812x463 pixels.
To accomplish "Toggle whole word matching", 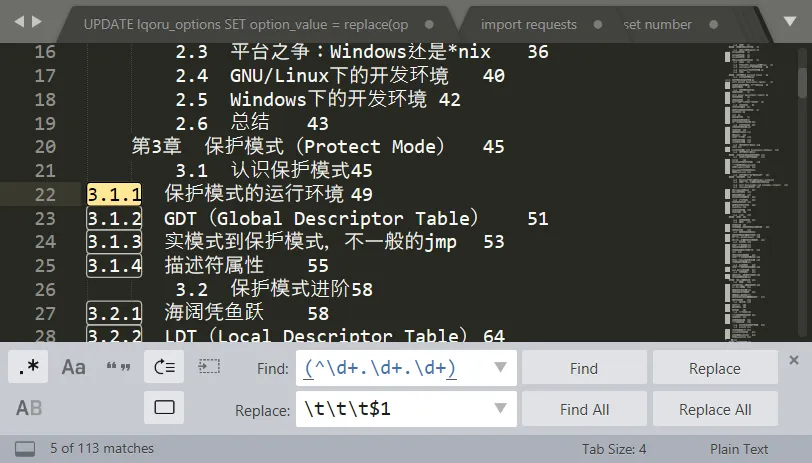I will (x=119, y=367).
